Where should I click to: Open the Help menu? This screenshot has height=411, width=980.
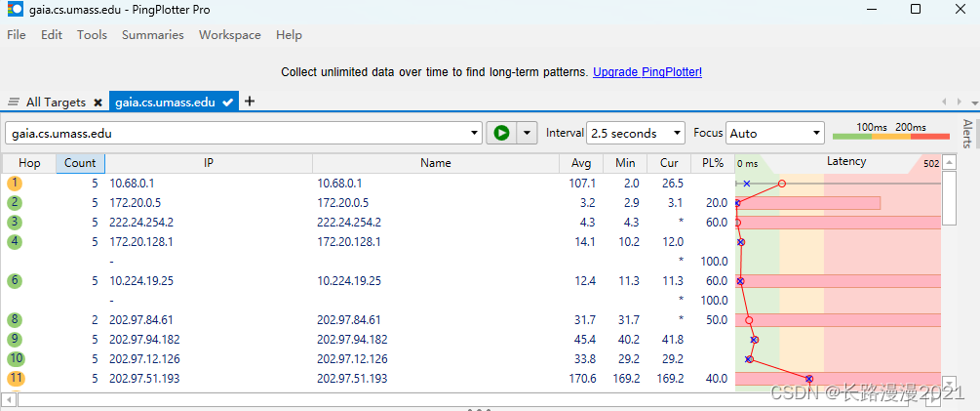pos(289,35)
